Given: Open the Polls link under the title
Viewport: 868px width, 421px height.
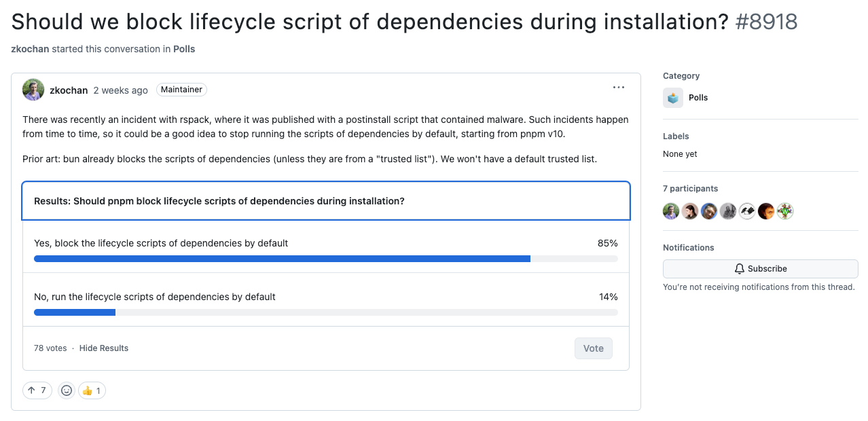Looking at the screenshot, I should coord(184,49).
